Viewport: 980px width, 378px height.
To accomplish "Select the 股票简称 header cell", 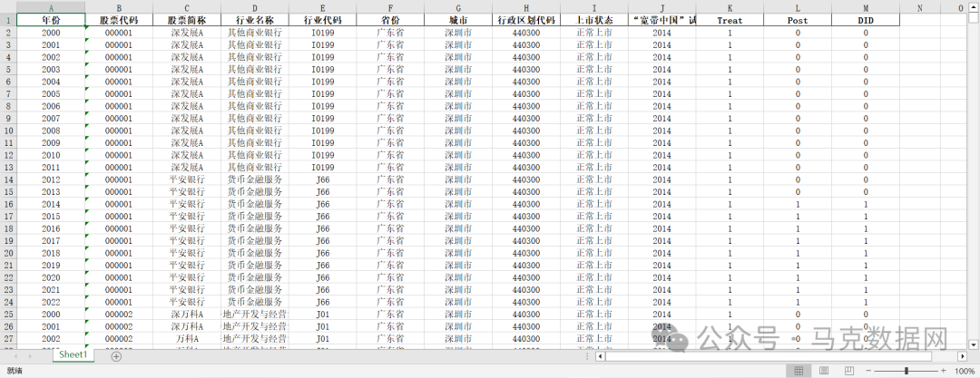I will coord(187,20).
